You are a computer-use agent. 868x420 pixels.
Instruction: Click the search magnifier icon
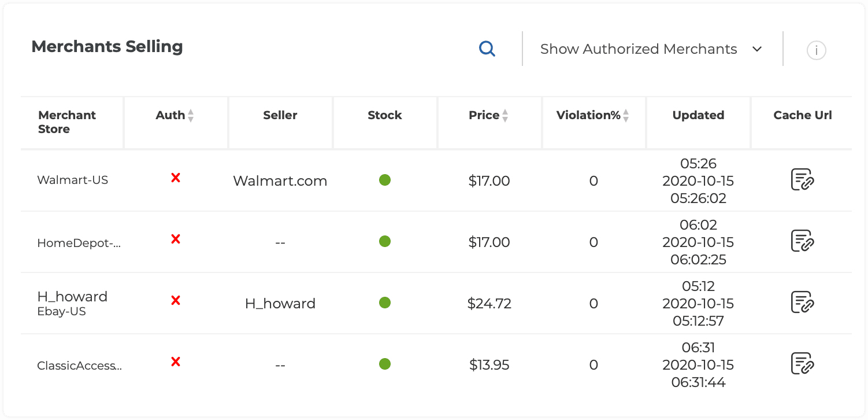click(487, 49)
